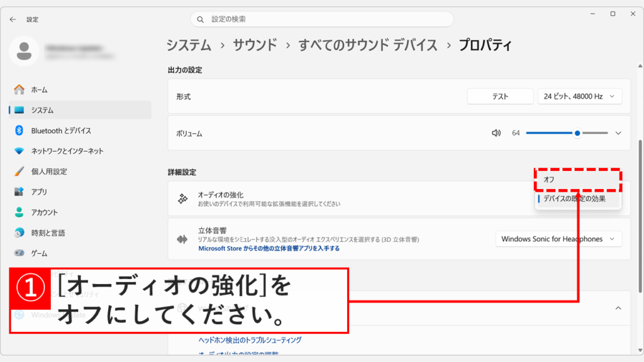Click the テスト button
Image resolution: width=644 pixels, height=362 pixels.
500,96
